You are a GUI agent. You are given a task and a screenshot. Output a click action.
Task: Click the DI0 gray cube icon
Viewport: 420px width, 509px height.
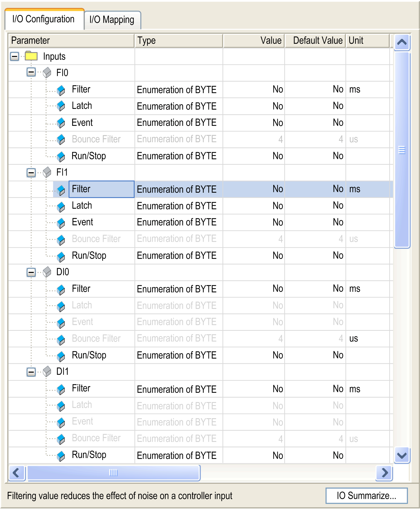coord(47,272)
